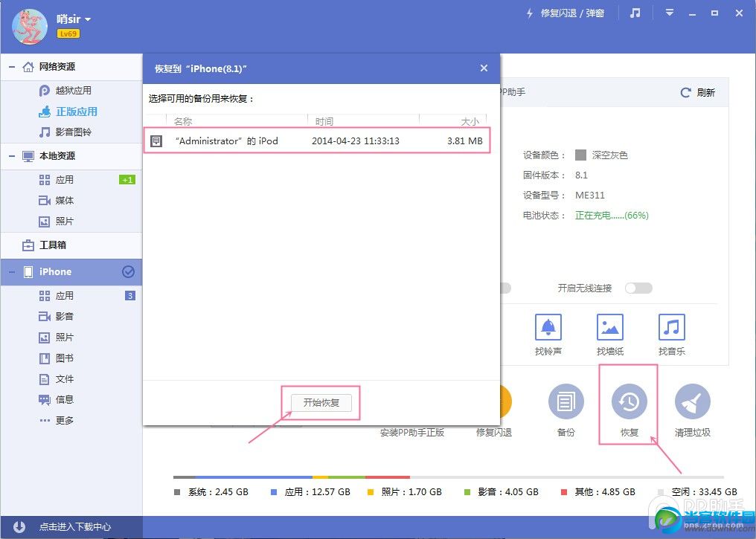Click backup time 2014-04-23 11:33:13

pos(356,141)
